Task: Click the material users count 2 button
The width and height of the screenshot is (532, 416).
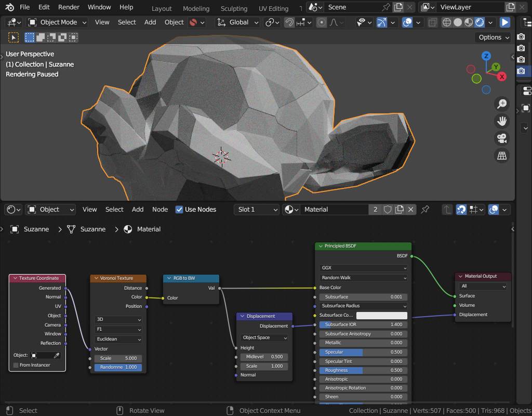Action: [375, 210]
